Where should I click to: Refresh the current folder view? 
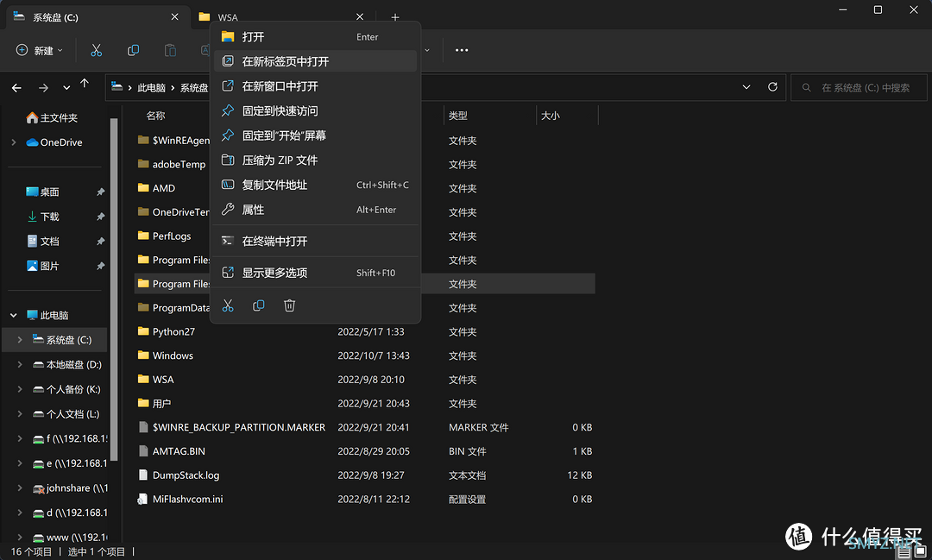[x=772, y=87]
